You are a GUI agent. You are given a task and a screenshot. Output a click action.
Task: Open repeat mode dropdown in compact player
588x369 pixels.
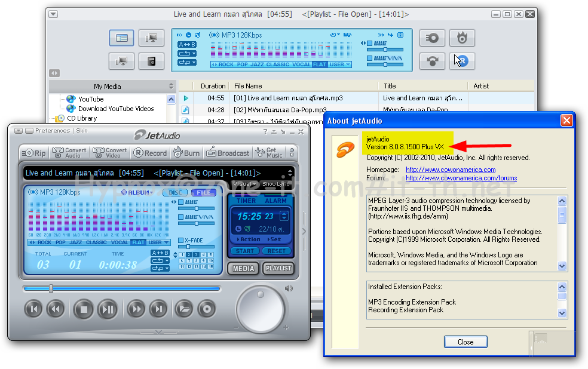coord(160,260)
